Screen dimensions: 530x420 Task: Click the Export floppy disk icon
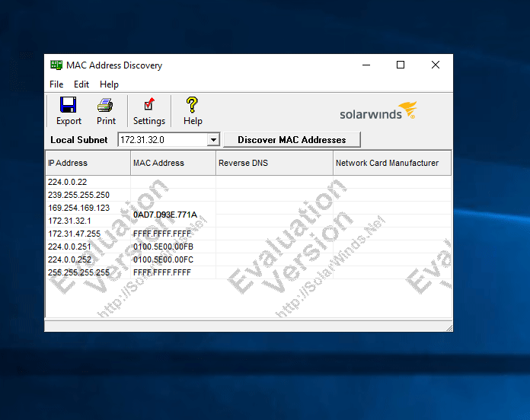68,105
